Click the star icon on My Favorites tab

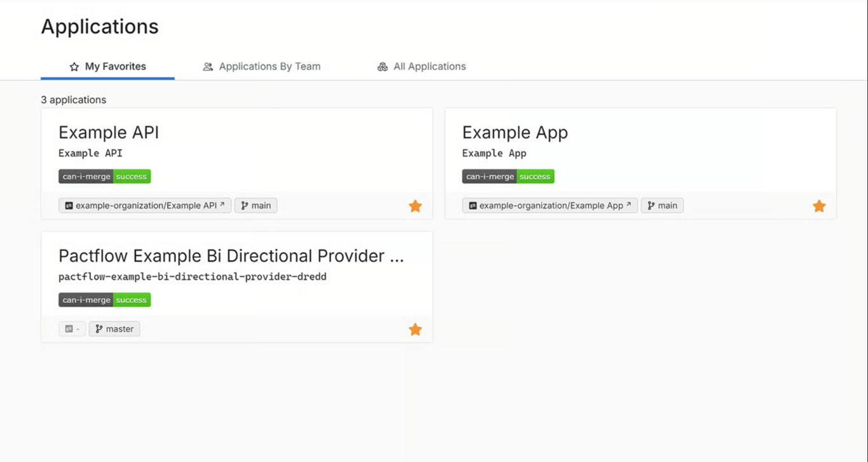click(x=73, y=66)
